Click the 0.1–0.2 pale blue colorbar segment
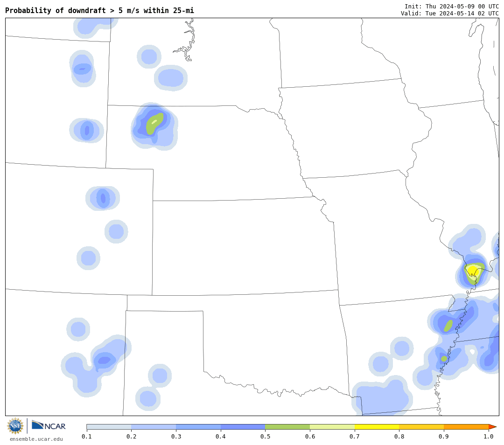This screenshot has height=445, width=504. (x=109, y=427)
